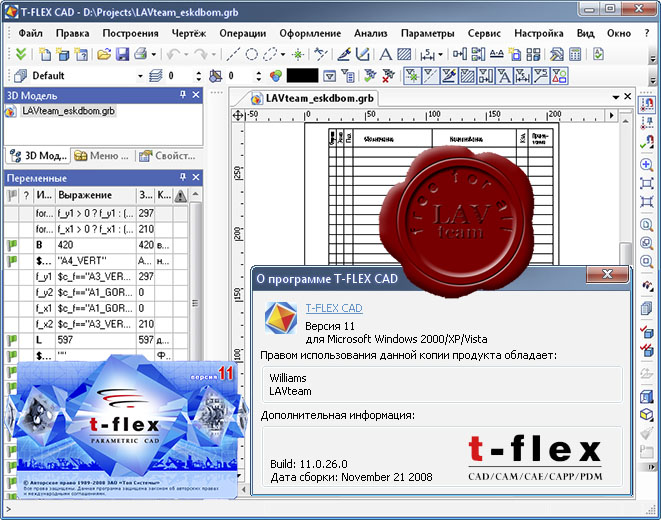The width and height of the screenshot is (661, 520).
Task: Select LAVteam_eskdbom.grb in the 3D model tree
Action: click(x=68, y=111)
